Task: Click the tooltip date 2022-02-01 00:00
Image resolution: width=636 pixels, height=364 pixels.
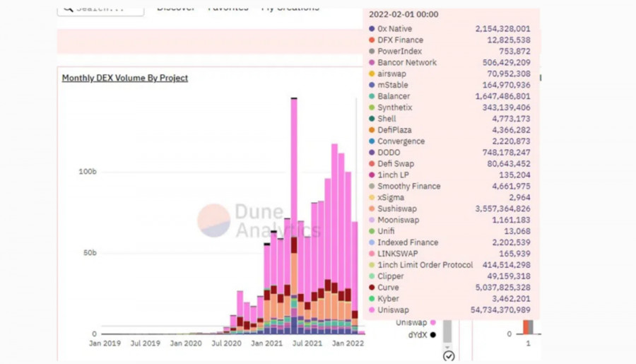Action: coord(404,14)
